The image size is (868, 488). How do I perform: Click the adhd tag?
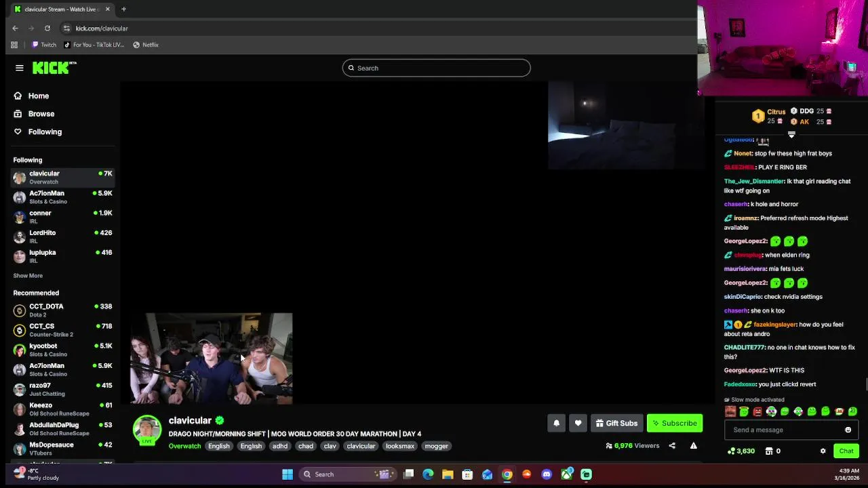pyautogui.click(x=280, y=446)
